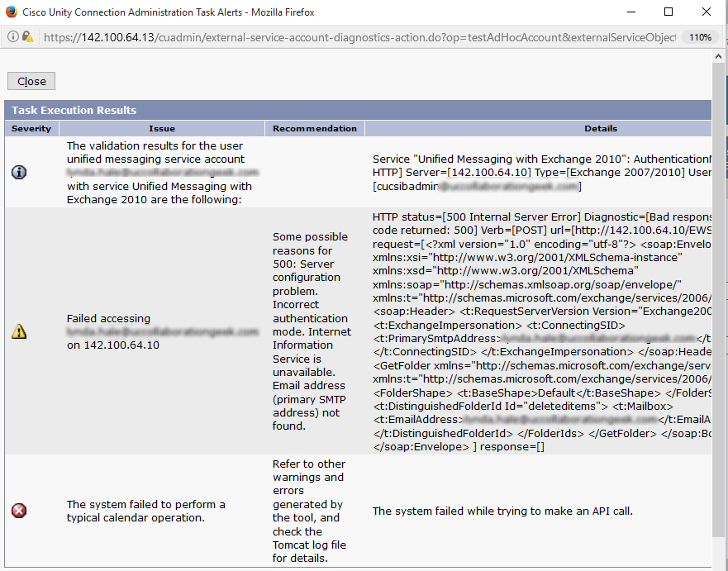The width and height of the screenshot is (728, 571).
Task: Select the Issue column header
Action: pos(162,129)
